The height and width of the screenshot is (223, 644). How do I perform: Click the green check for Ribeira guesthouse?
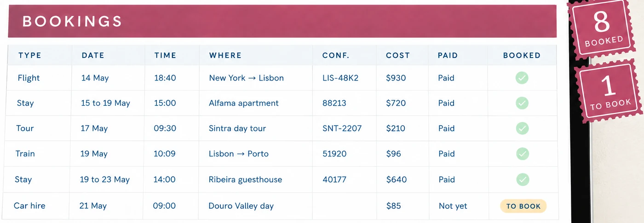tap(522, 179)
